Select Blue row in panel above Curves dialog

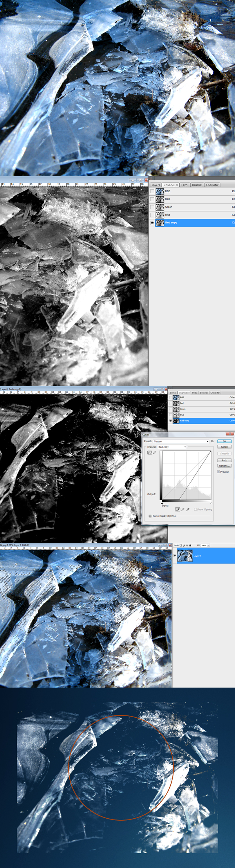click(x=202, y=415)
